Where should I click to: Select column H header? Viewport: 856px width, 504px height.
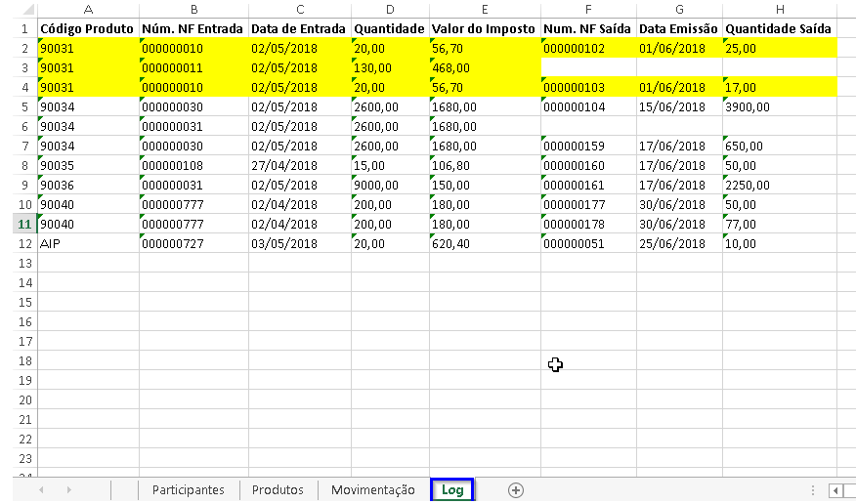point(779,8)
